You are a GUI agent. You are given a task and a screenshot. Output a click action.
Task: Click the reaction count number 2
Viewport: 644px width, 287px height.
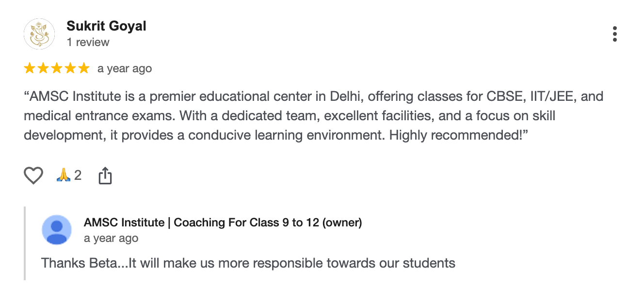[x=78, y=175]
